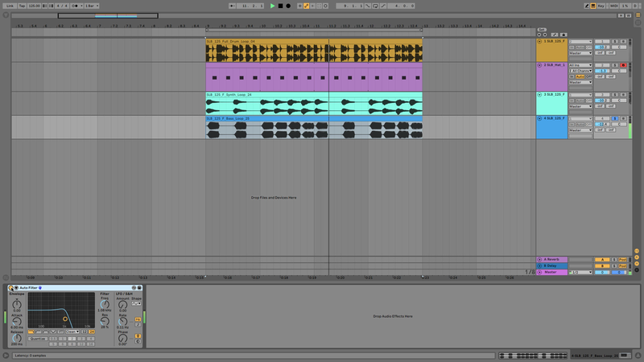Select the Master track header
Screen dimensions: 644x362
552,272
